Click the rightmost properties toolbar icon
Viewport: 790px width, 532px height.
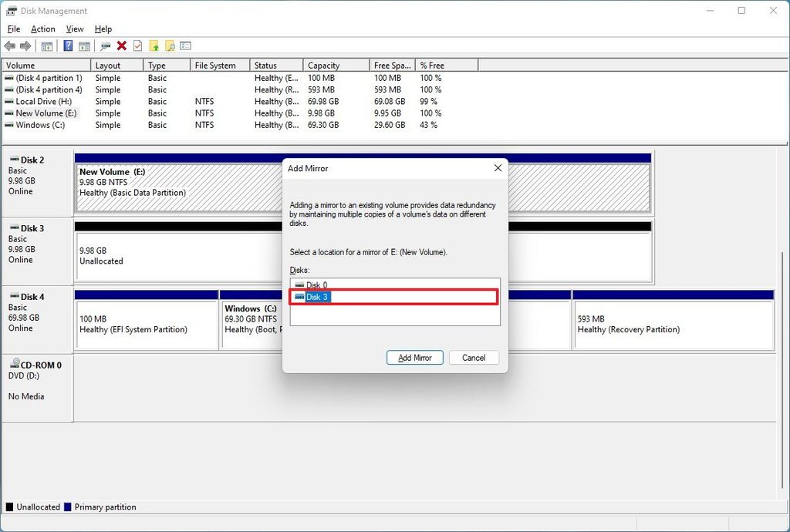[185, 45]
